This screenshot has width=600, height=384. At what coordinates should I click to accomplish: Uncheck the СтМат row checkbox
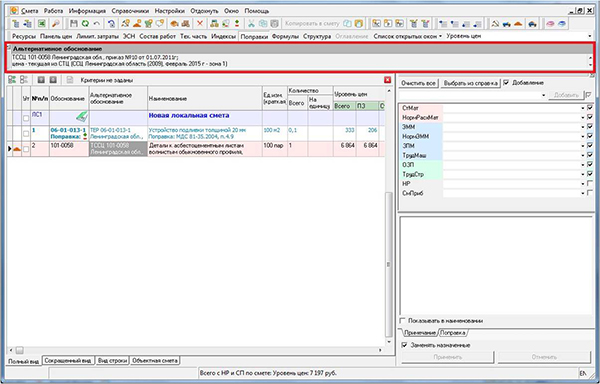tap(590, 108)
